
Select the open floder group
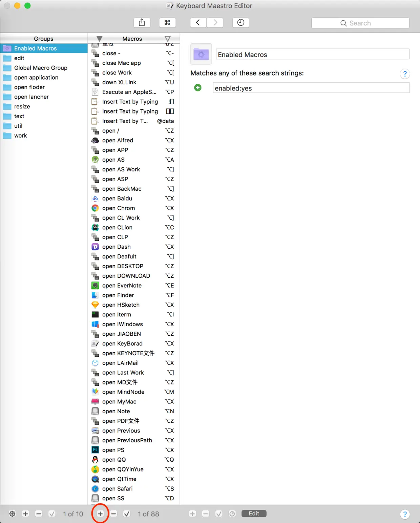(x=44, y=87)
